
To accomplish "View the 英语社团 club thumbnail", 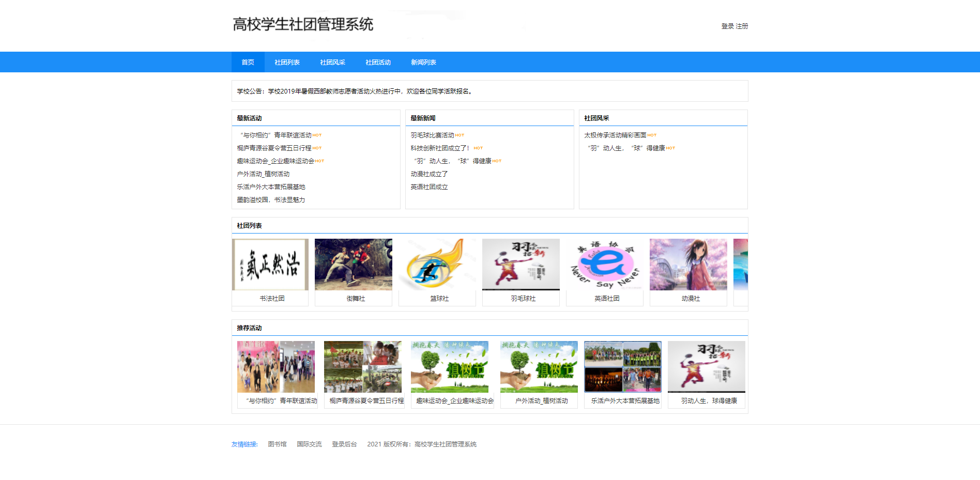I will coord(604,264).
